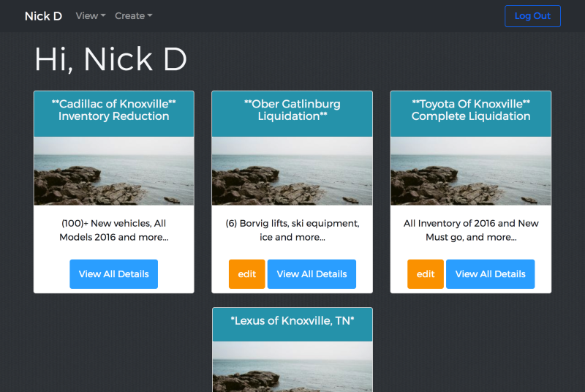Image resolution: width=585 pixels, height=392 pixels.
Task: Select the Lexus of Knoxville, TN title
Action: click(x=292, y=321)
